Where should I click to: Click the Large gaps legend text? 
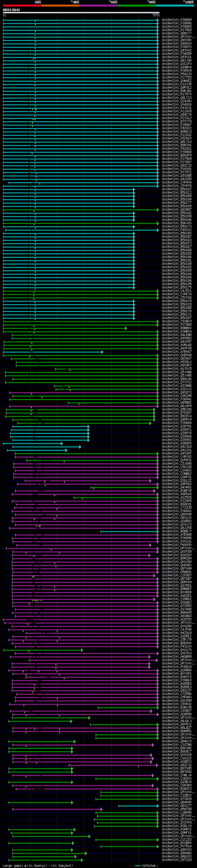[x=38, y=866]
